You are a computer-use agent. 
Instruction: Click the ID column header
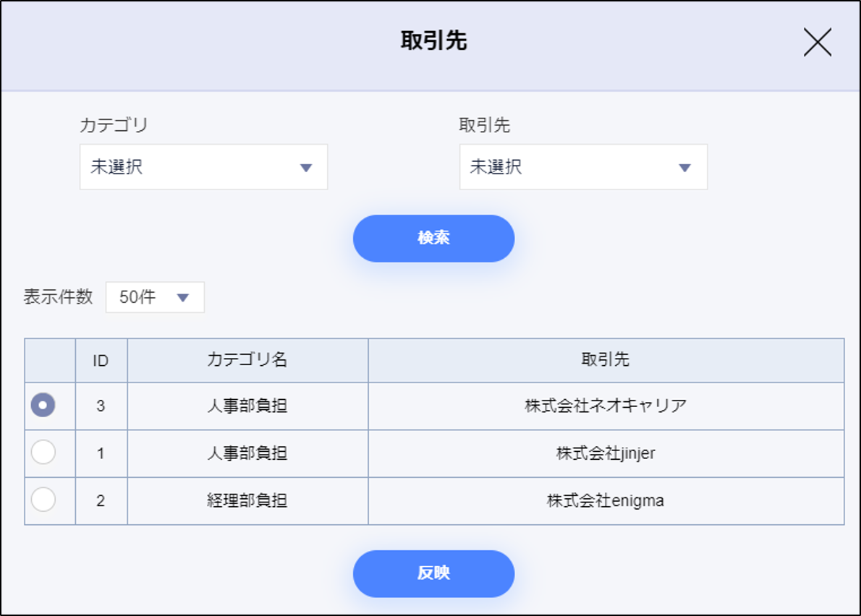click(x=101, y=360)
